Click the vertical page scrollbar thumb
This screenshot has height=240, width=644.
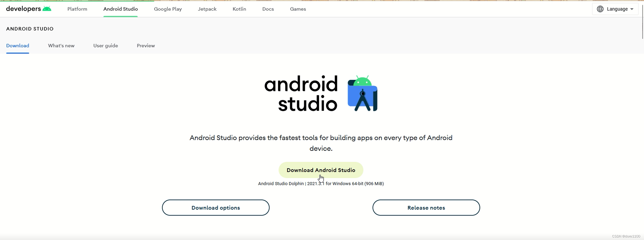click(642, 21)
